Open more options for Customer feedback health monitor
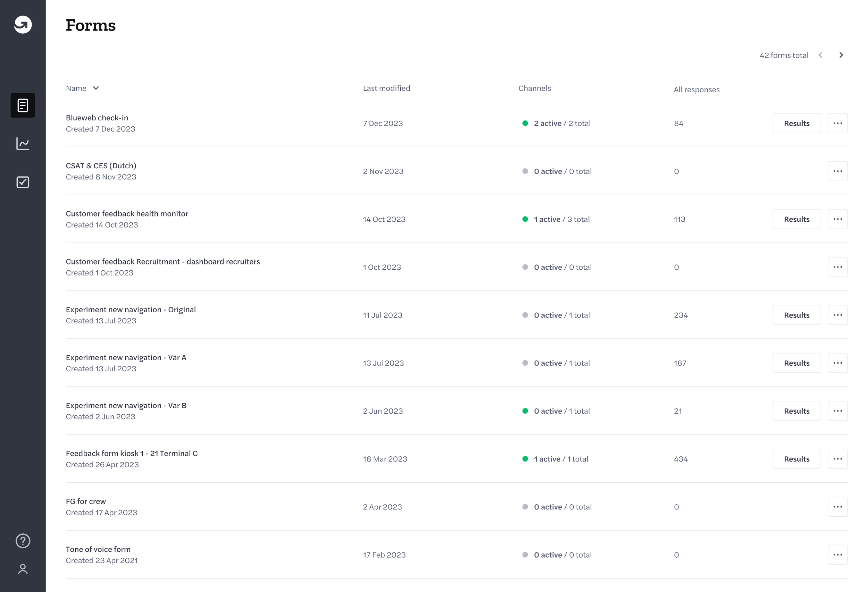The width and height of the screenshot is (868, 592). [838, 219]
